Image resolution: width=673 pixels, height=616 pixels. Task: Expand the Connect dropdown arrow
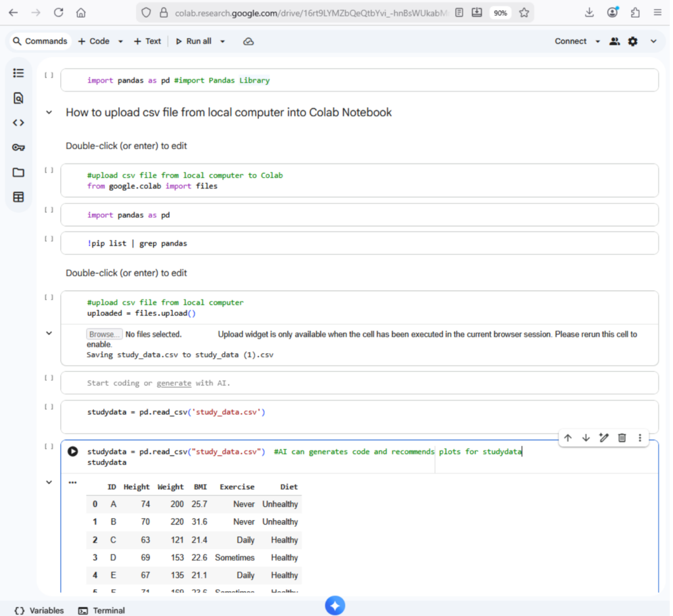tap(597, 41)
